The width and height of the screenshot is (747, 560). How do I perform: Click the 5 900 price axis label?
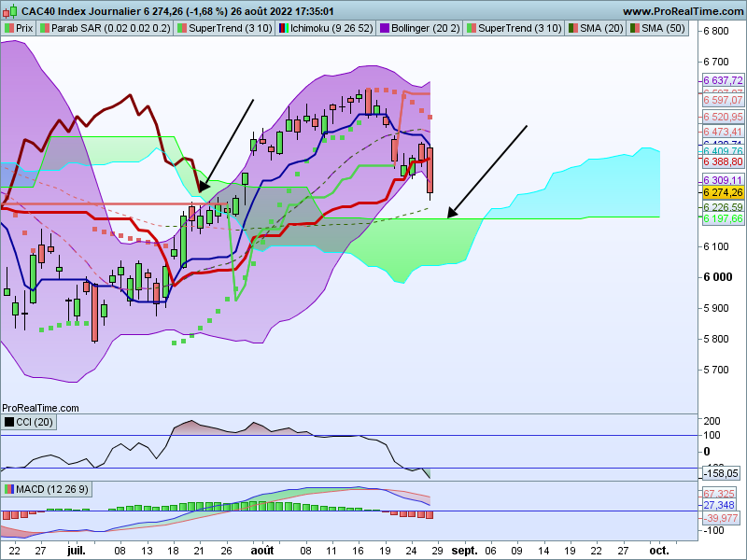point(716,308)
